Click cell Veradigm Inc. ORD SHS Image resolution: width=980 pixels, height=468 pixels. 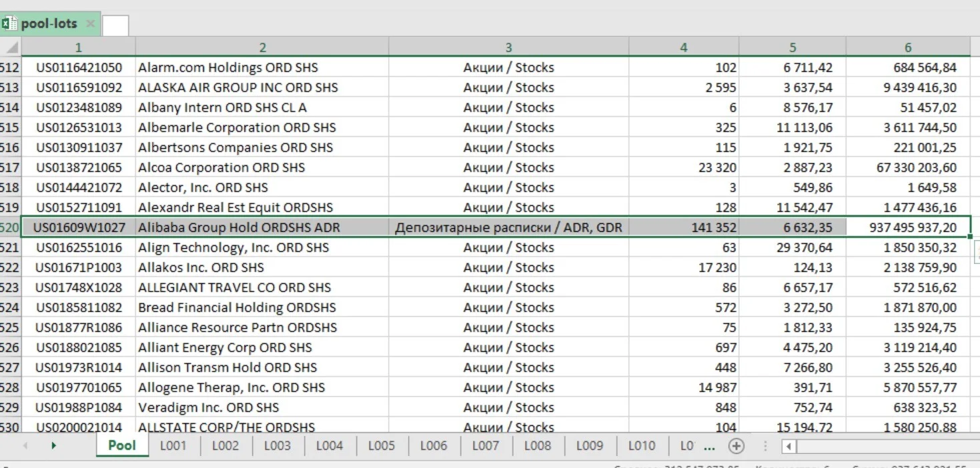pos(262,407)
